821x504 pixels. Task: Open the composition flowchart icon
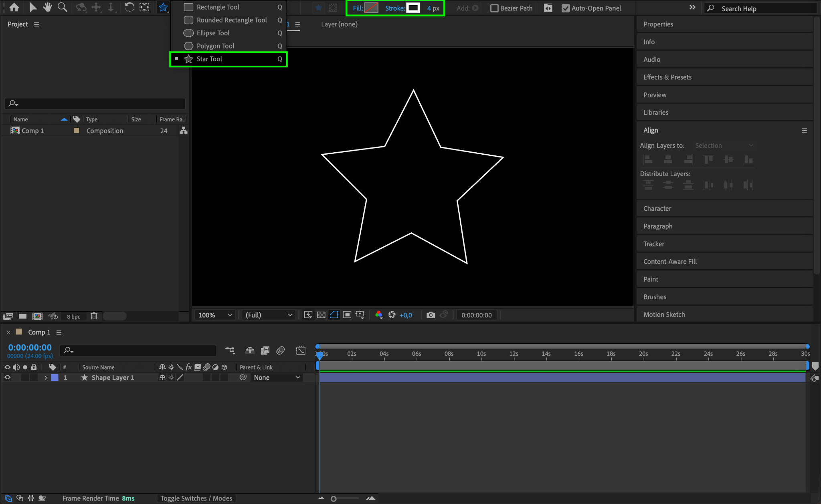[x=183, y=131]
